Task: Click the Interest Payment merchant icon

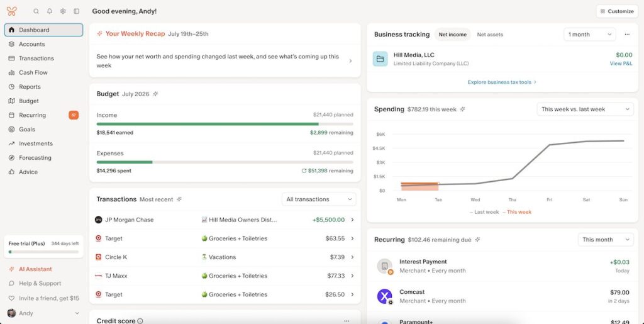Action: (385, 266)
